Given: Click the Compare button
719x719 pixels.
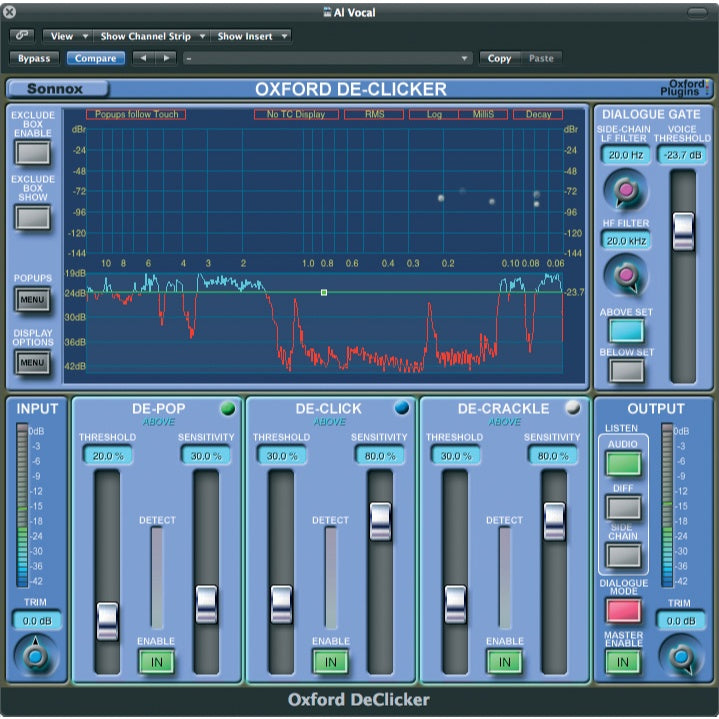Looking at the screenshot, I should (96, 59).
